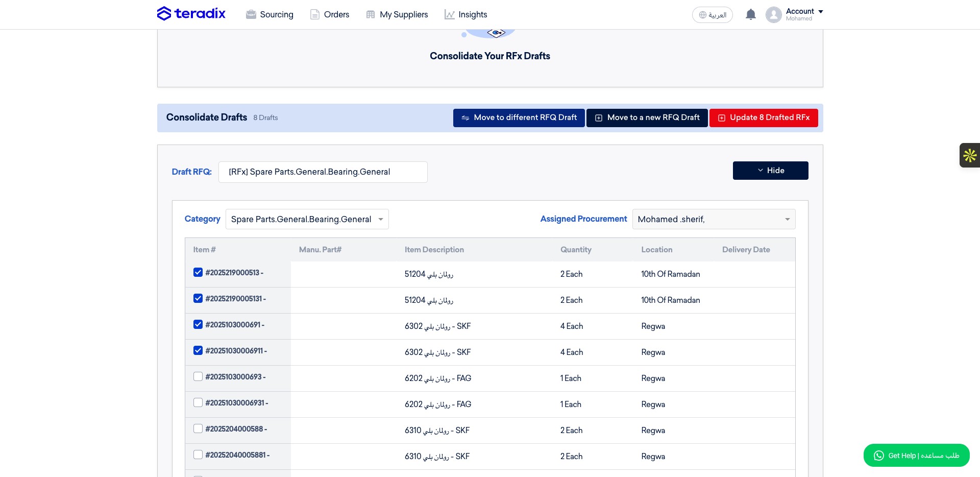
Task: Click Move to a new RFQ Draft
Action: click(647, 117)
